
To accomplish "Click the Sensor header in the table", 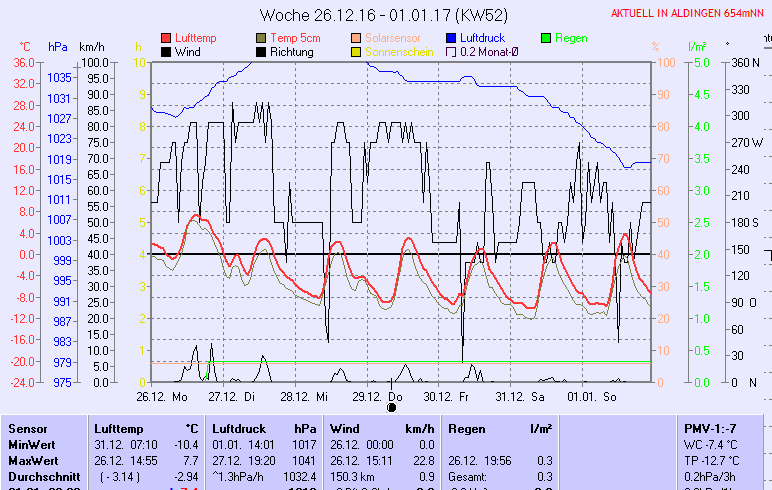I will tap(28, 428).
